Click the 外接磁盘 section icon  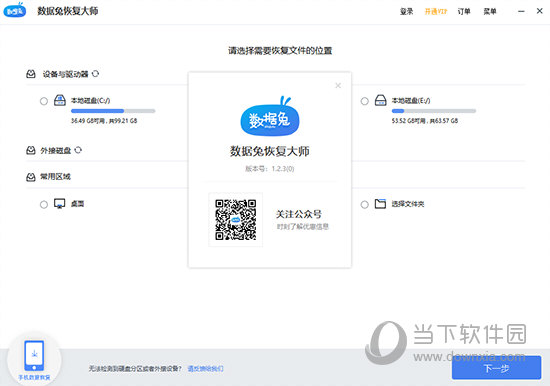(x=31, y=150)
